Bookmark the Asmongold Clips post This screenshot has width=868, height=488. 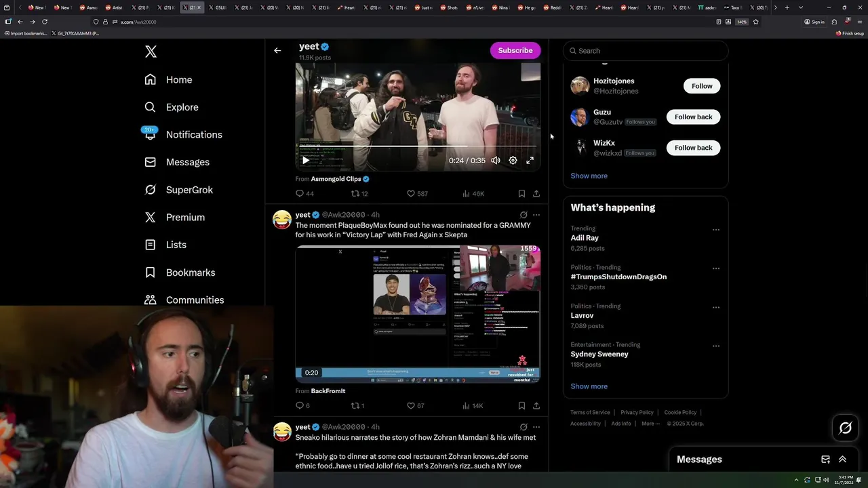(x=521, y=194)
